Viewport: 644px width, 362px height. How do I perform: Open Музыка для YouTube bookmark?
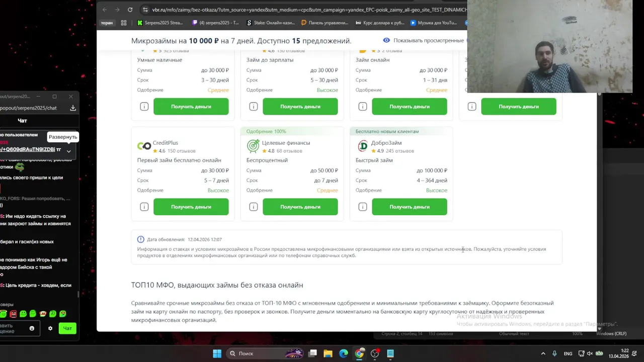tap(434, 23)
